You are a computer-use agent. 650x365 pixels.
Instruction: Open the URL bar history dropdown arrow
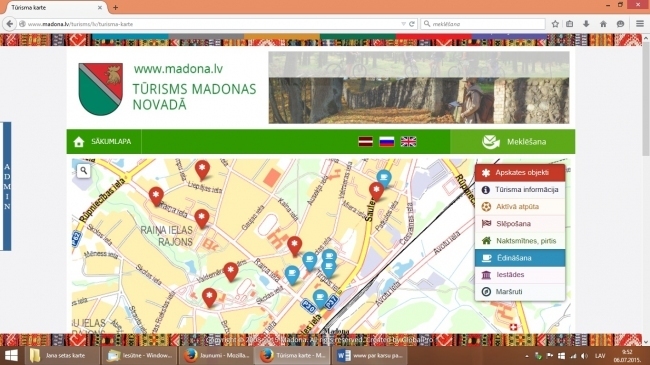403,24
